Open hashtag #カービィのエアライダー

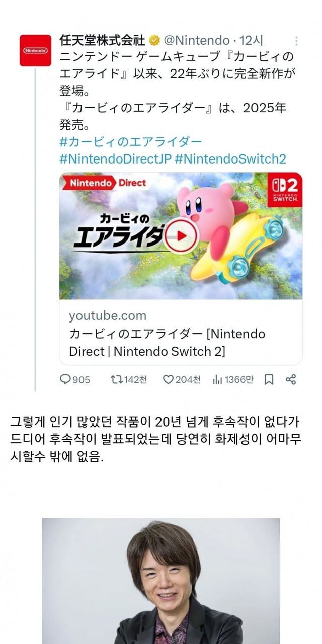click(x=131, y=141)
